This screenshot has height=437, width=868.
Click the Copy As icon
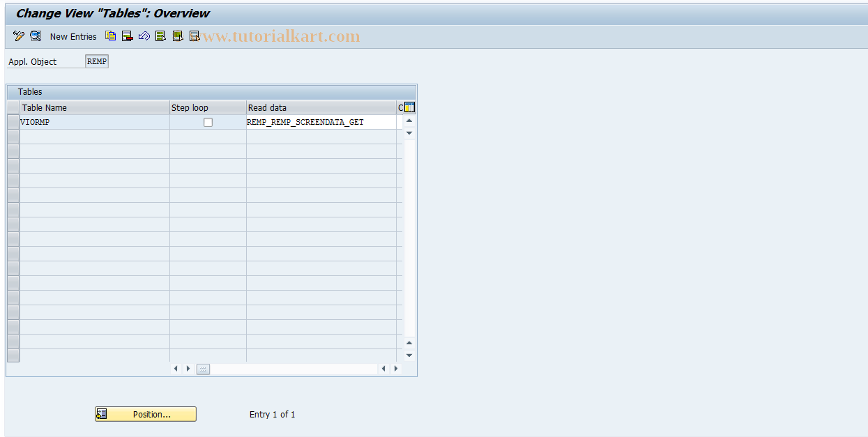[111, 36]
